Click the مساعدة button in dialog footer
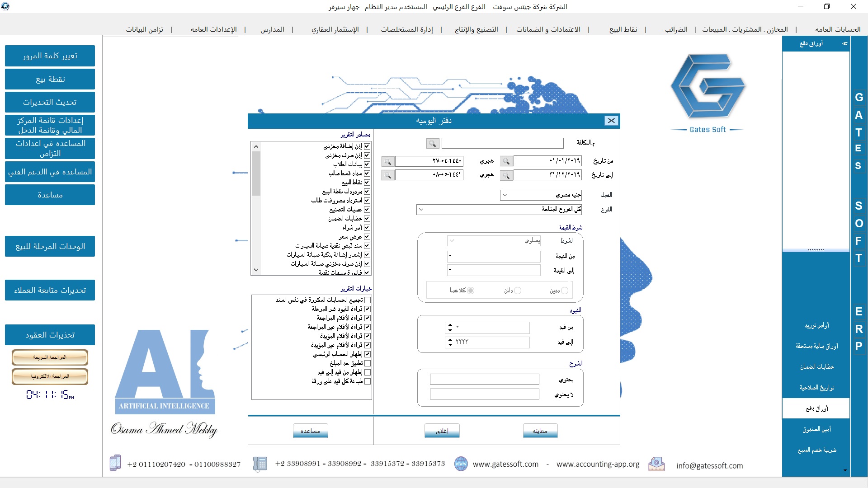This screenshot has width=868, height=488. 310,431
